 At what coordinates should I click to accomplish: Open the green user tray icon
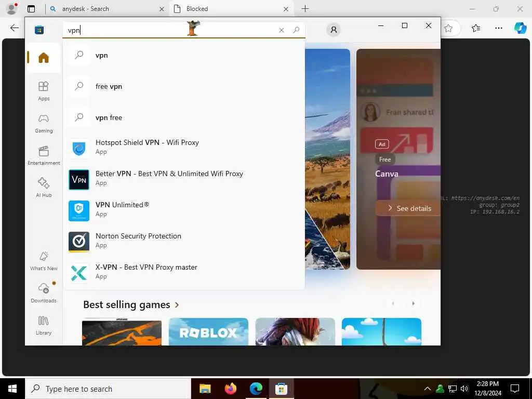tap(440, 389)
